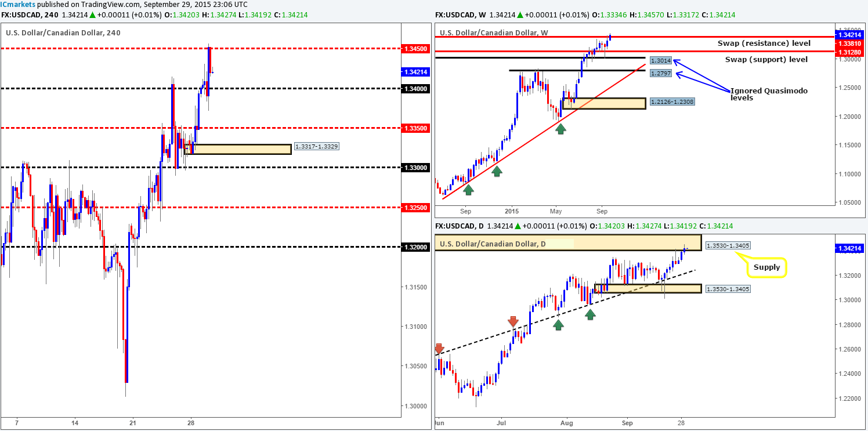Click 2015 on weekly time axis

point(511,211)
